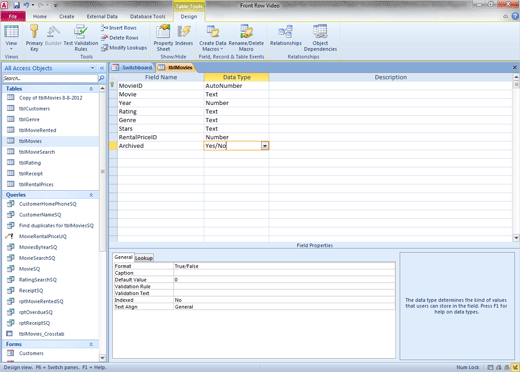Select the tblMovies document tab
This screenshot has width=520, height=372.
tap(176, 68)
